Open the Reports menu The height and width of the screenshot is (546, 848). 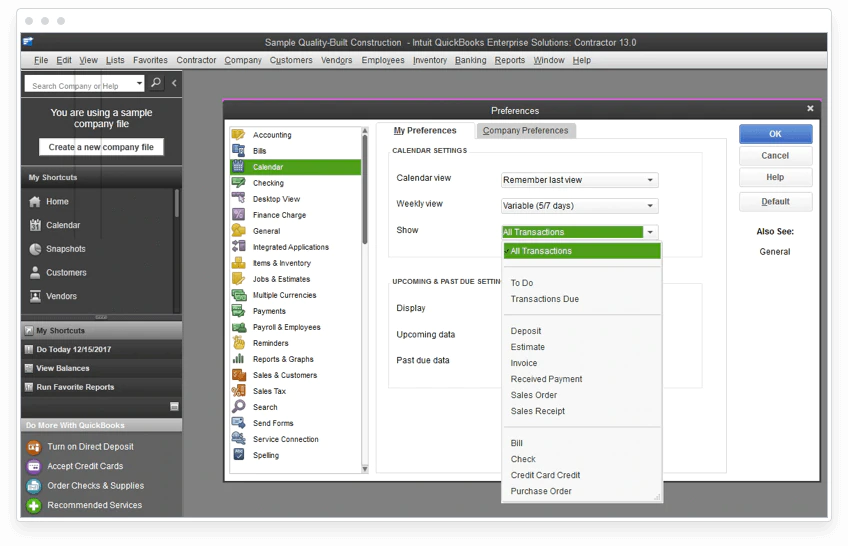[x=509, y=60]
